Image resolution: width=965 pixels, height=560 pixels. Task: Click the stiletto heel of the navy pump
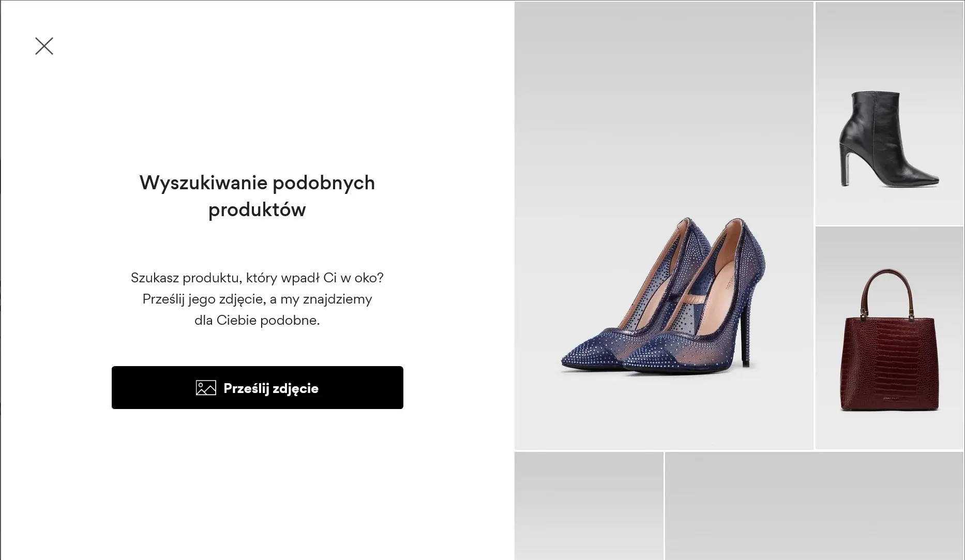pyautogui.click(x=745, y=336)
